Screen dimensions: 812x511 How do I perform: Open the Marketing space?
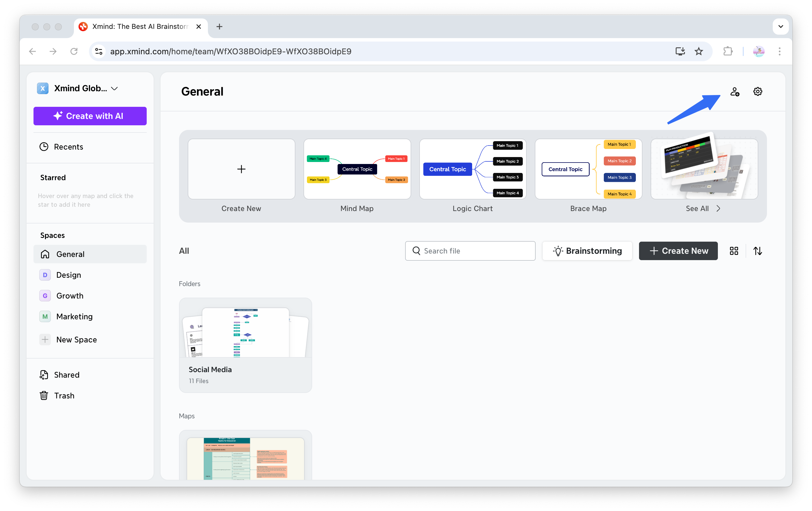pyautogui.click(x=90, y=316)
